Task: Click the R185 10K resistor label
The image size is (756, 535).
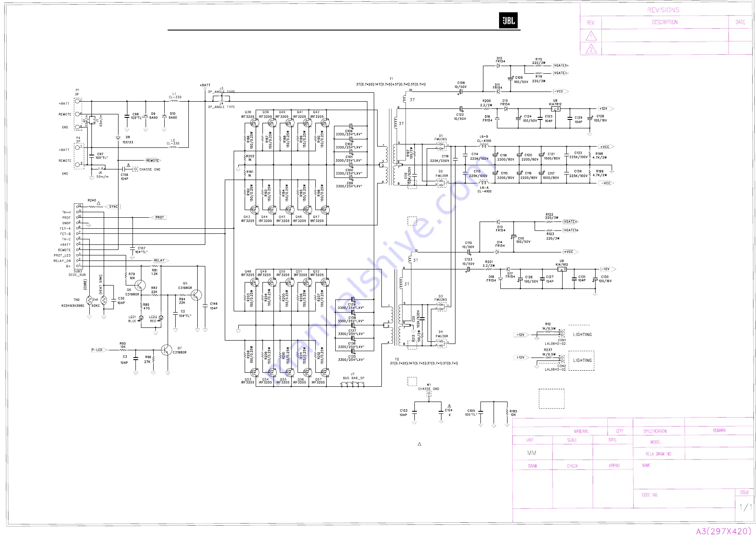Action: point(513,413)
